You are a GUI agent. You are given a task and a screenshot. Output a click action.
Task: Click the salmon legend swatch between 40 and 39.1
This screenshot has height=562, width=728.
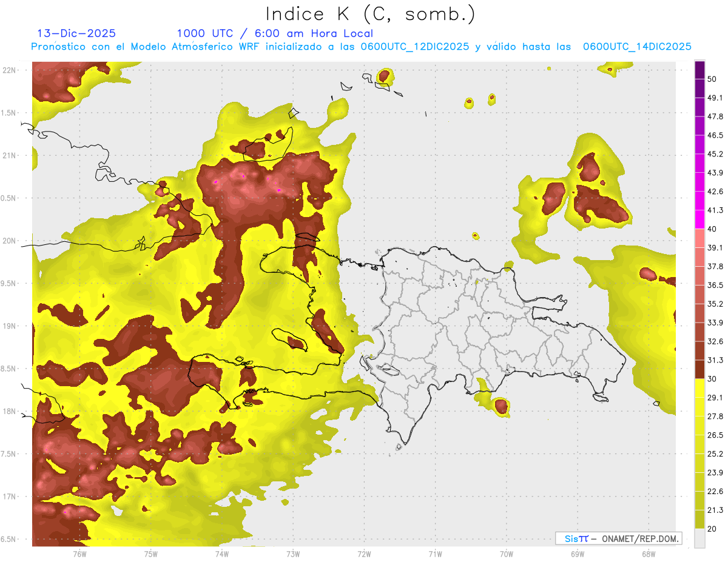(x=699, y=238)
